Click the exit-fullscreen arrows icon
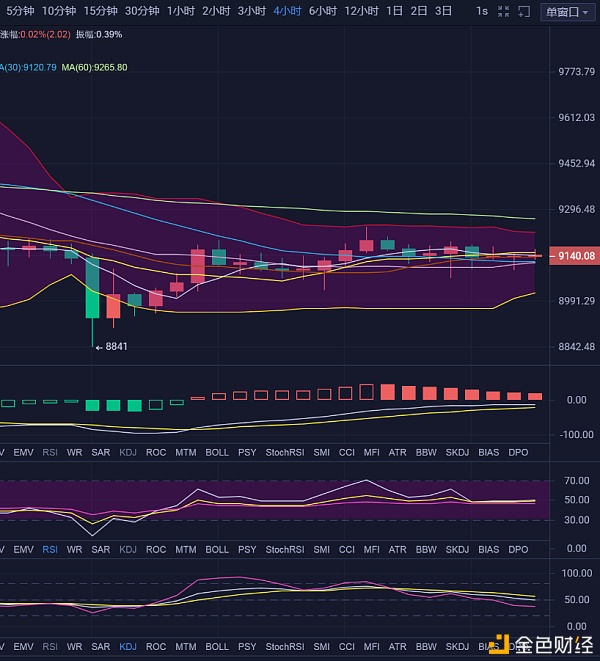 503,11
